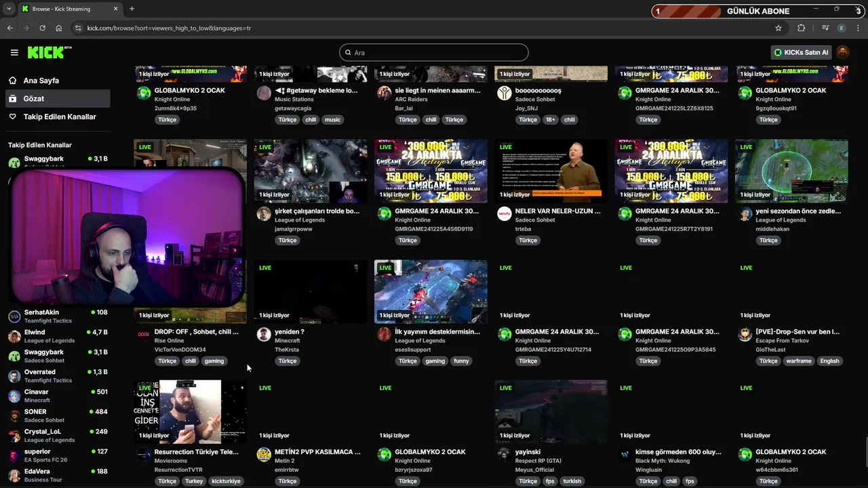The height and width of the screenshot is (488, 868).
Task: Click the kickturkiye tag
Action: coord(226,481)
